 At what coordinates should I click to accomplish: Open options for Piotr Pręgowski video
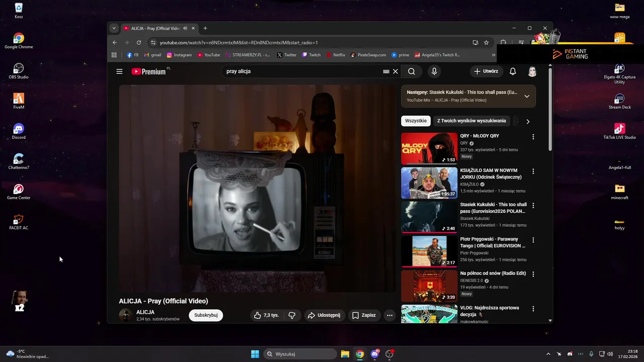click(533, 240)
